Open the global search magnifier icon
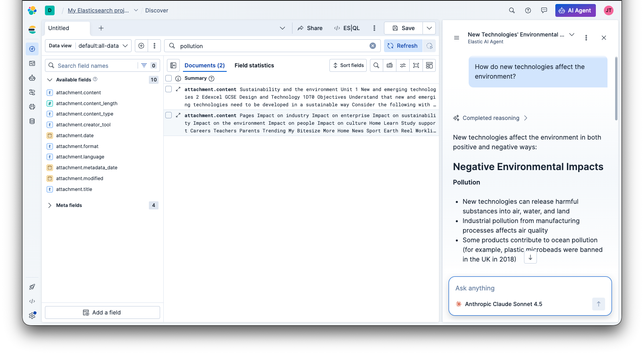The width and height of the screenshot is (644, 355). (512, 10)
